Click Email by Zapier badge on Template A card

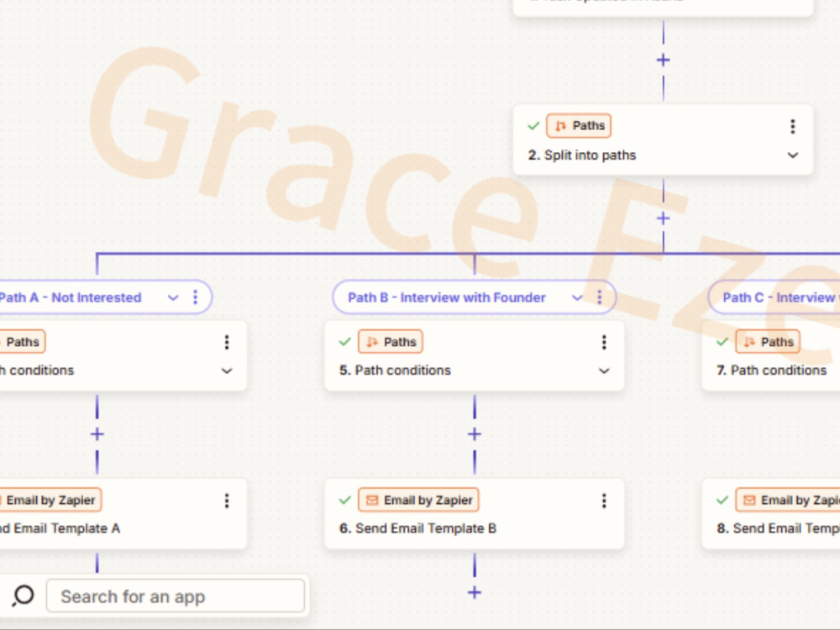point(50,501)
